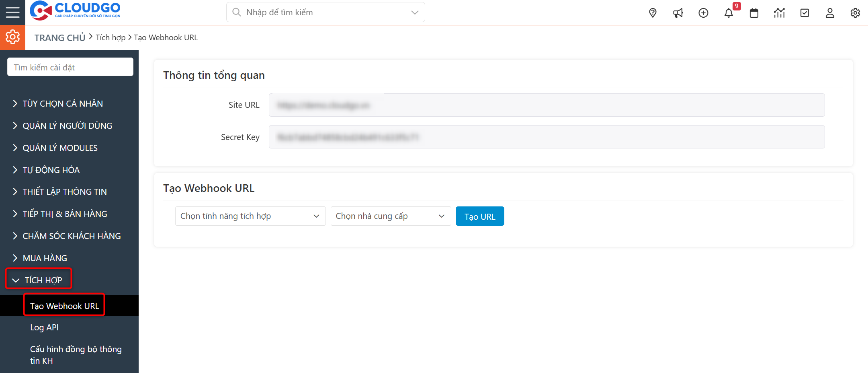
Task: Open the top-right settings gear
Action: [855, 12]
